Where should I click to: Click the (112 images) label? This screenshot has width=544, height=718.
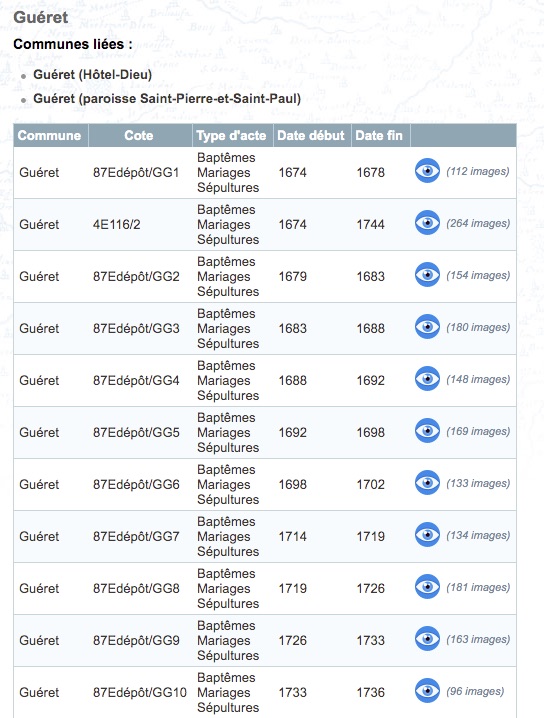[x=478, y=171]
